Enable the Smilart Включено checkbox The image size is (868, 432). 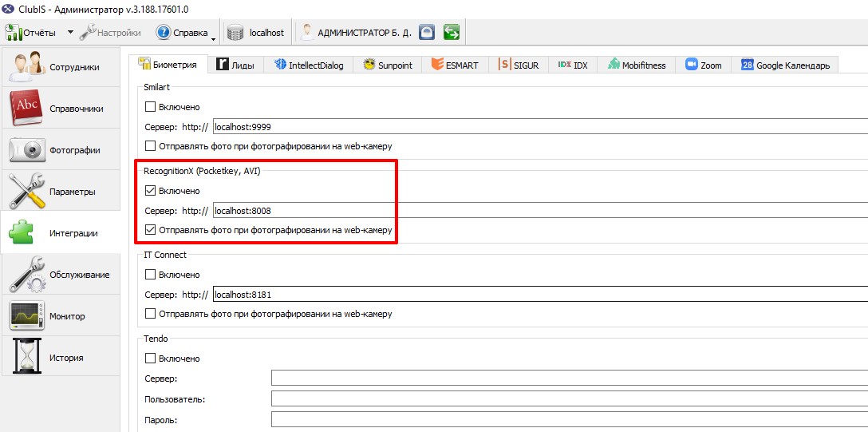point(150,107)
